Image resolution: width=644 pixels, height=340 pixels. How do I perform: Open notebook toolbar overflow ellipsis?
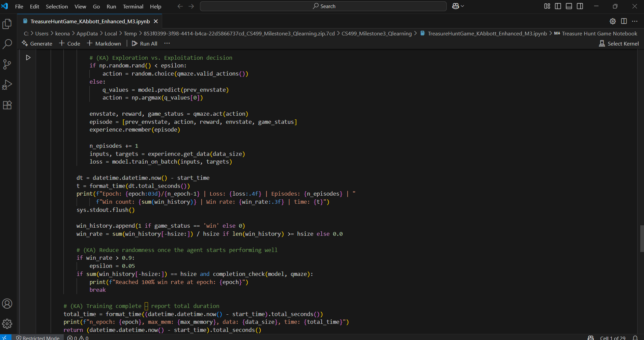tap(167, 44)
